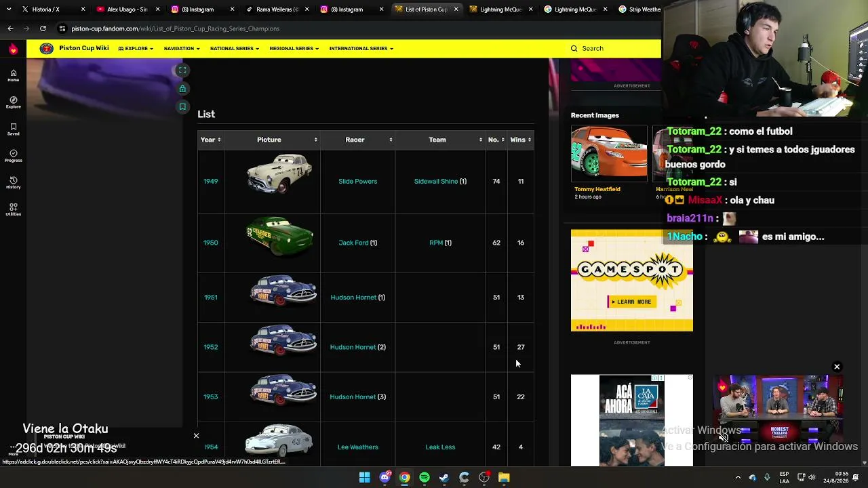
Task: Open the Slide Powers racer link
Action: (x=357, y=182)
